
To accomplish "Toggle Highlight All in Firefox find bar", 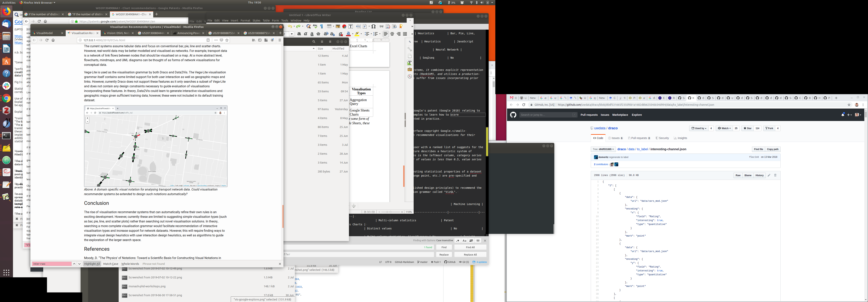I will click(x=92, y=264).
